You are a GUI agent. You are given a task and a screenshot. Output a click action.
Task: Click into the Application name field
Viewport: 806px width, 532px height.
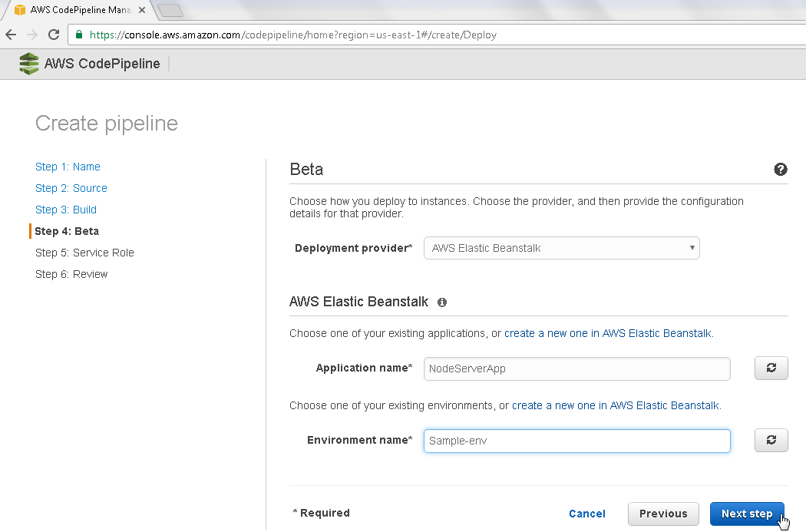576,368
